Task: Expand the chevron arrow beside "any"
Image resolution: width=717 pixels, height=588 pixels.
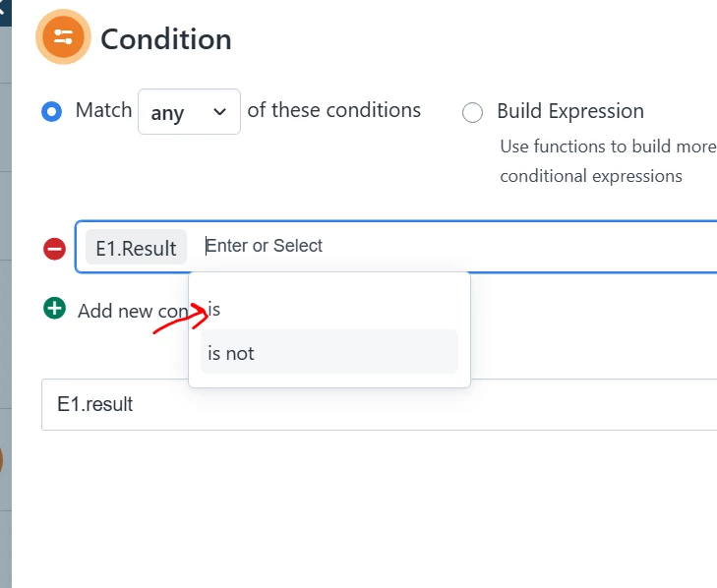Action: click(x=219, y=112)
